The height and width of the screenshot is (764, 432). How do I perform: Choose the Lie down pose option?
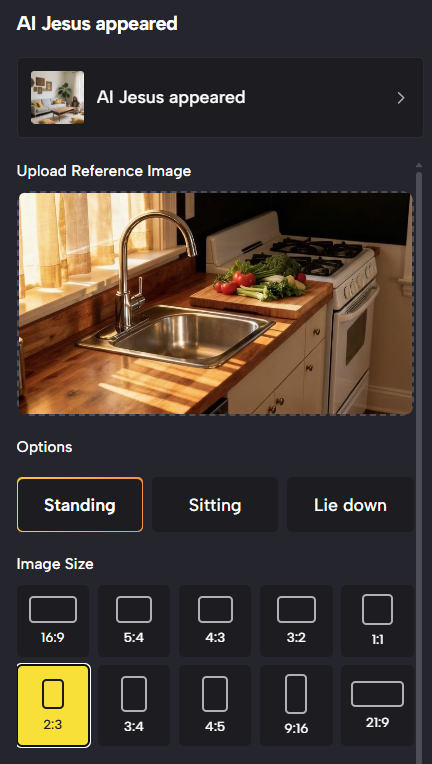(350, 505)
